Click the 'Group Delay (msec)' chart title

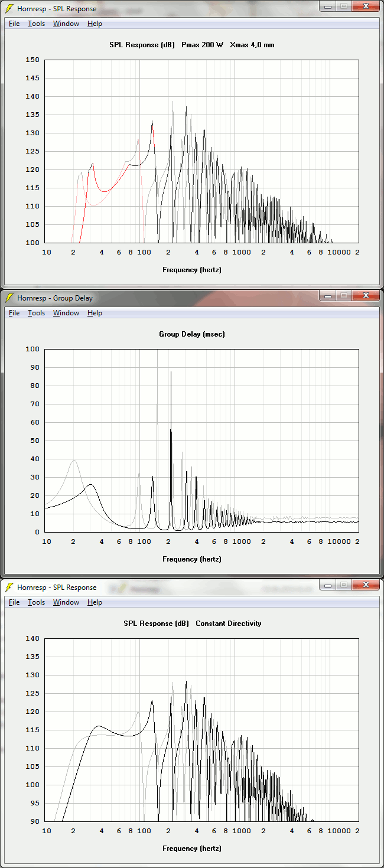coord(192,334)
